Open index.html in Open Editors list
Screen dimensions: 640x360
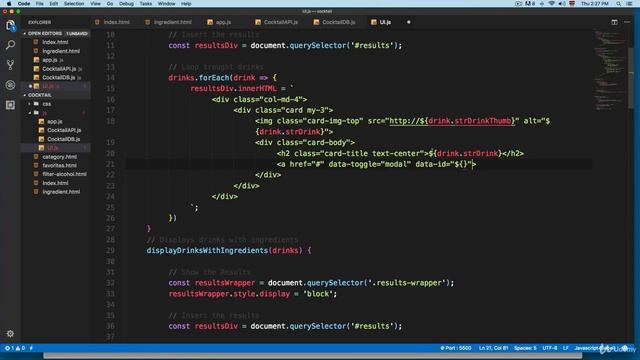[55, 42]
